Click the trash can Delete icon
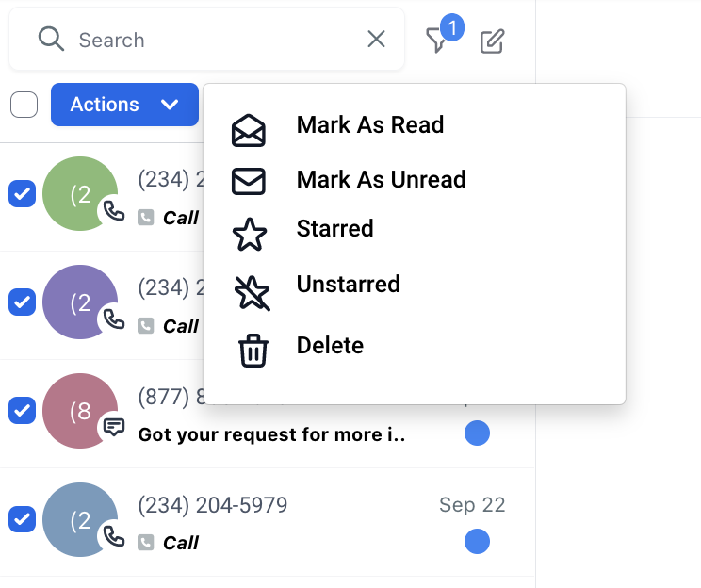The height and width of the screenshot is (588, 701). 253,351
